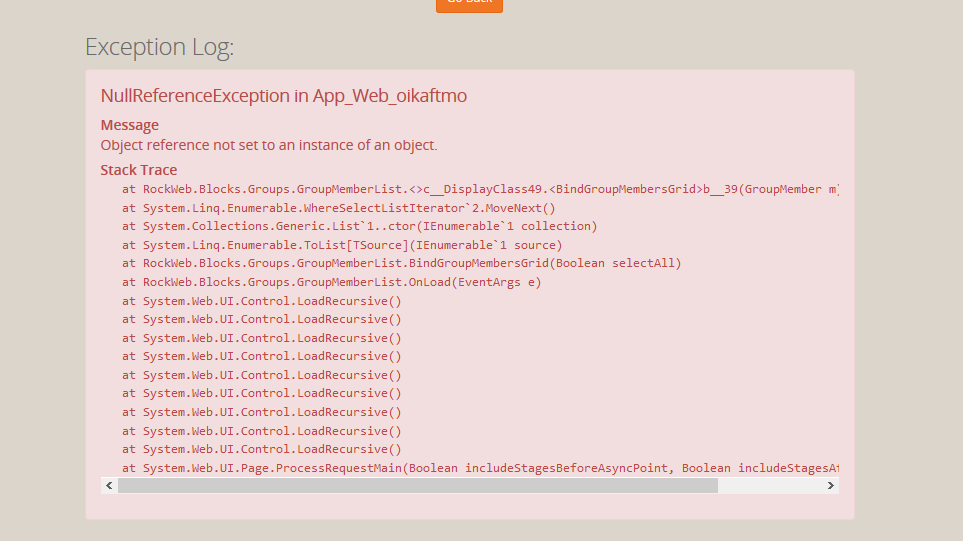The height and width of the screenshot is (541, 963).
Task: Click the DisplayClass49 stack trace line
Action: click(480, 189)
